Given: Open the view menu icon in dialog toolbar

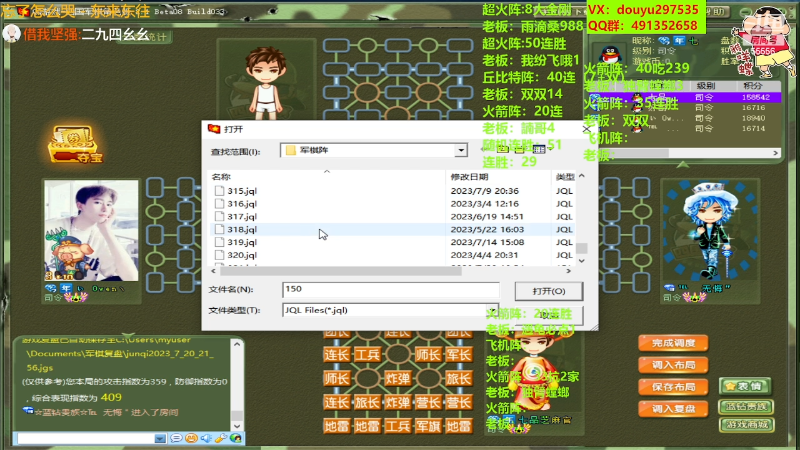Looking at the screenshot, I should pos(540,149).
